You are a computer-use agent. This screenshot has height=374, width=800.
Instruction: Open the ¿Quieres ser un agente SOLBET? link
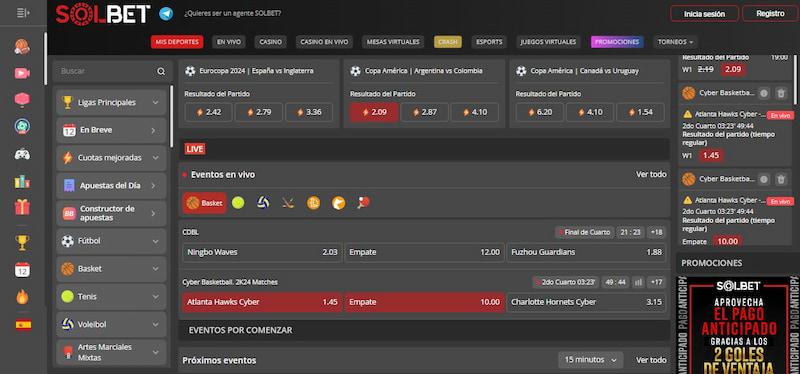click(x=232, y=13)
